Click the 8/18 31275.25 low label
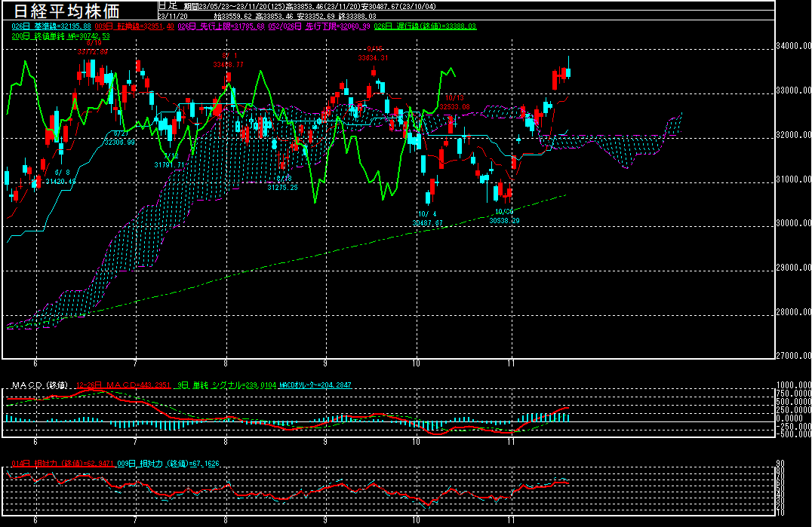This screenshot has width=812, height=527. pyautogui.click(x=283, y=183)
